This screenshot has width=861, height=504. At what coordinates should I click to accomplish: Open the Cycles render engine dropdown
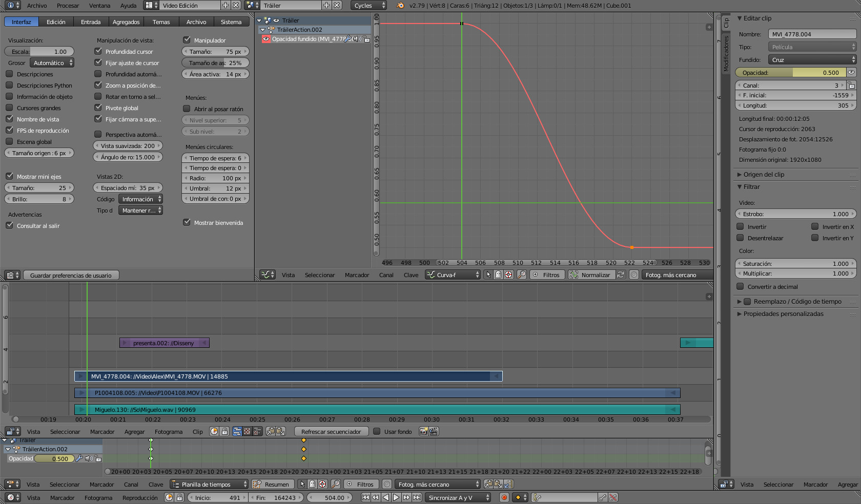tap(369, 6)
